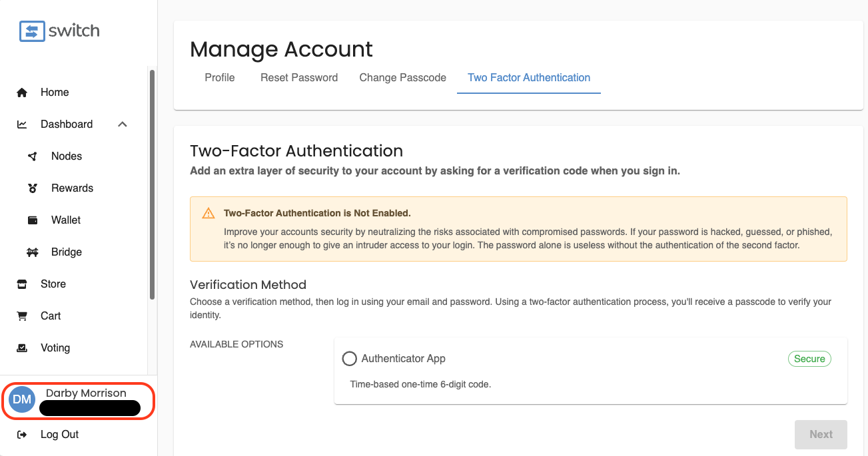Click the sidebar vertical scrollbar
The image size is (868, 456).
152,184
